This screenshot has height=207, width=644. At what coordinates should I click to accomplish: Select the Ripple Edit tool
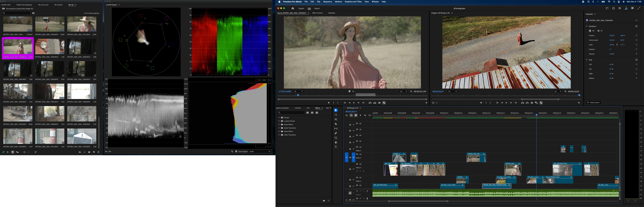tap(336, 119)
